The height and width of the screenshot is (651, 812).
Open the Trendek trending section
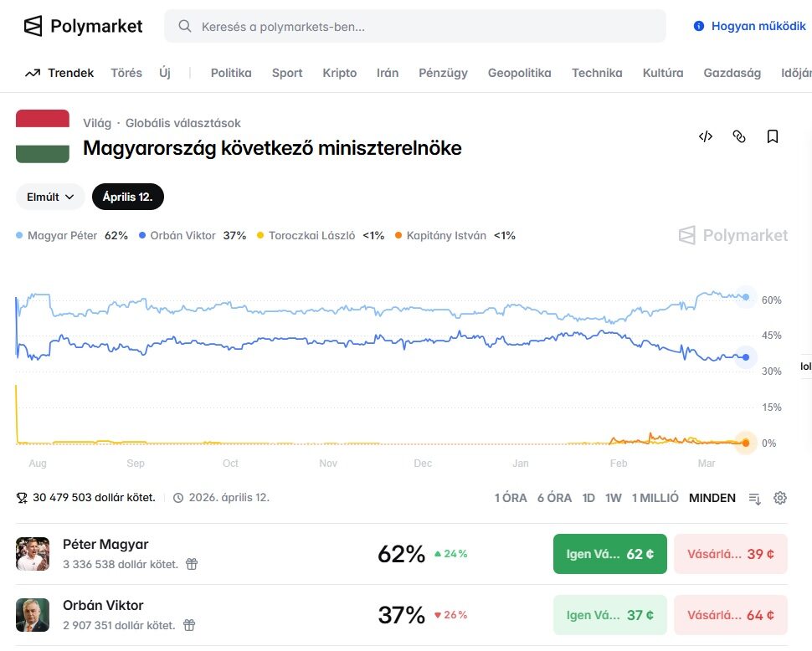pos(59,73)
